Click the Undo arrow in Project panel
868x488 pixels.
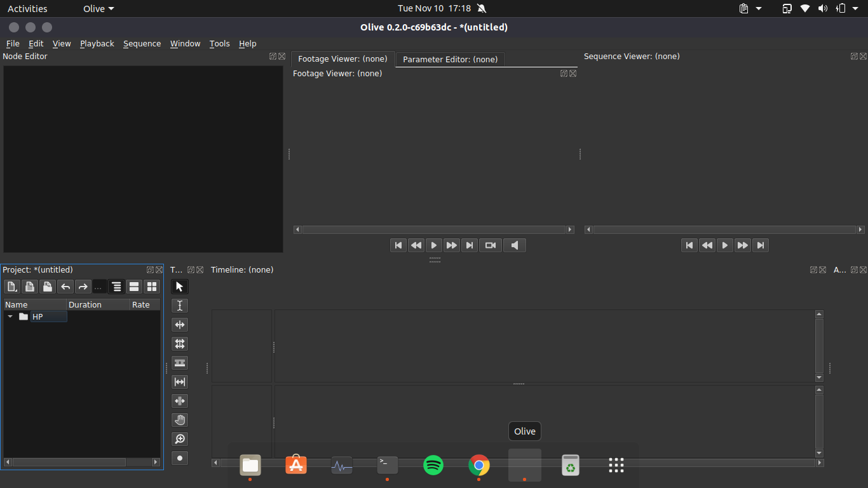(65, 287)
